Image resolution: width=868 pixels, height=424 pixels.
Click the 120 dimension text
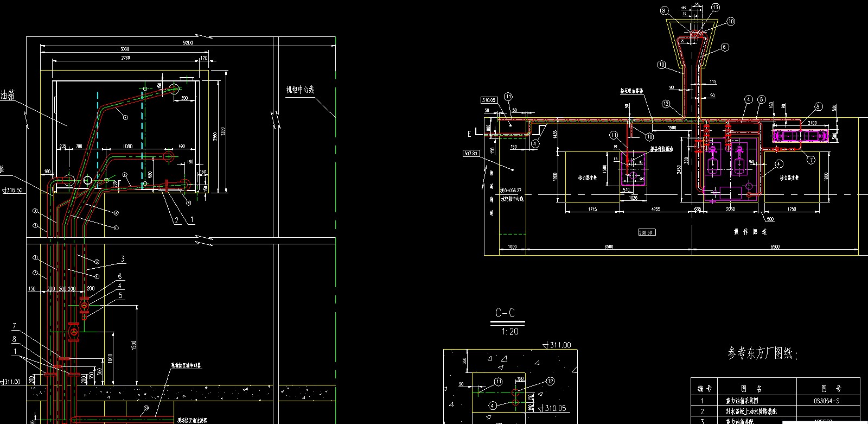(204, 58)
